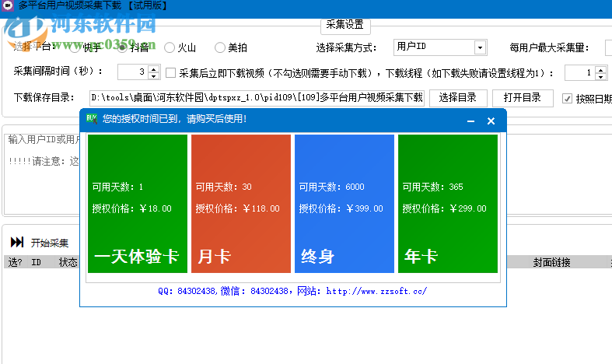Click the 选择目录 button
Viewport: 612px width, 364px height.
click(x=458, y=98)
